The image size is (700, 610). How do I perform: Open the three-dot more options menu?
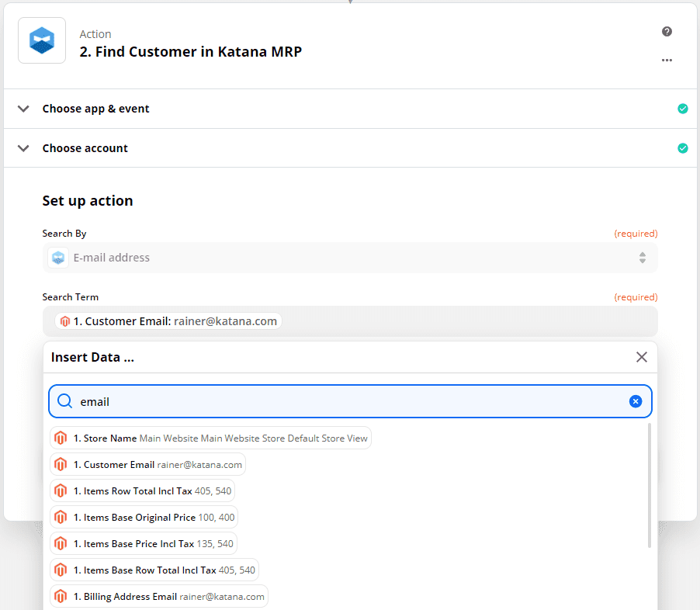tap(667, 61)
